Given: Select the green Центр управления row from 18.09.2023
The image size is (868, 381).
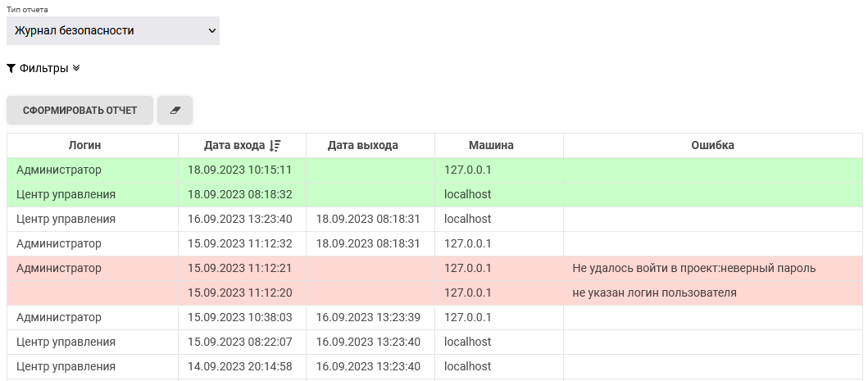Looking at the screenshot, I should coord(66,194).
